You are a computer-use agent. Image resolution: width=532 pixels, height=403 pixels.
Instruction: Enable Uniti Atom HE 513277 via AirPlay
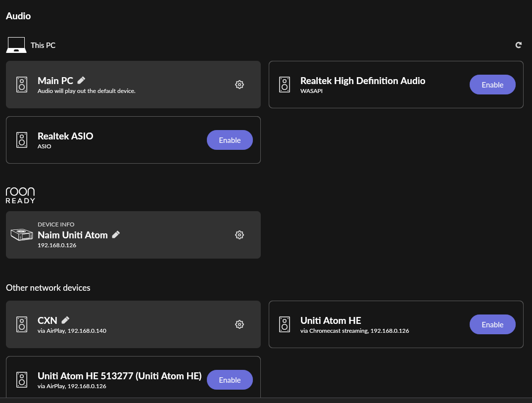tap(230, 380)
